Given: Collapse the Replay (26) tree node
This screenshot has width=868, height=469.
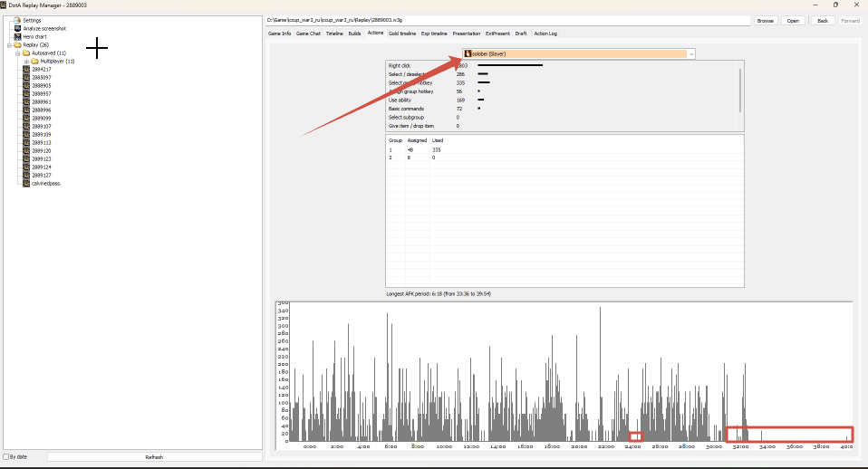Looking at the screenshot, I should (9, 44).
